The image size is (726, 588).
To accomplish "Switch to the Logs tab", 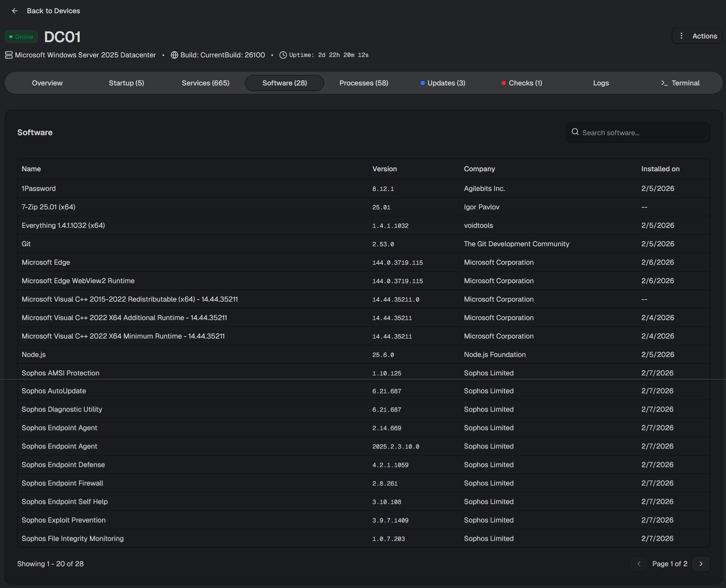I will click(600, 83).
